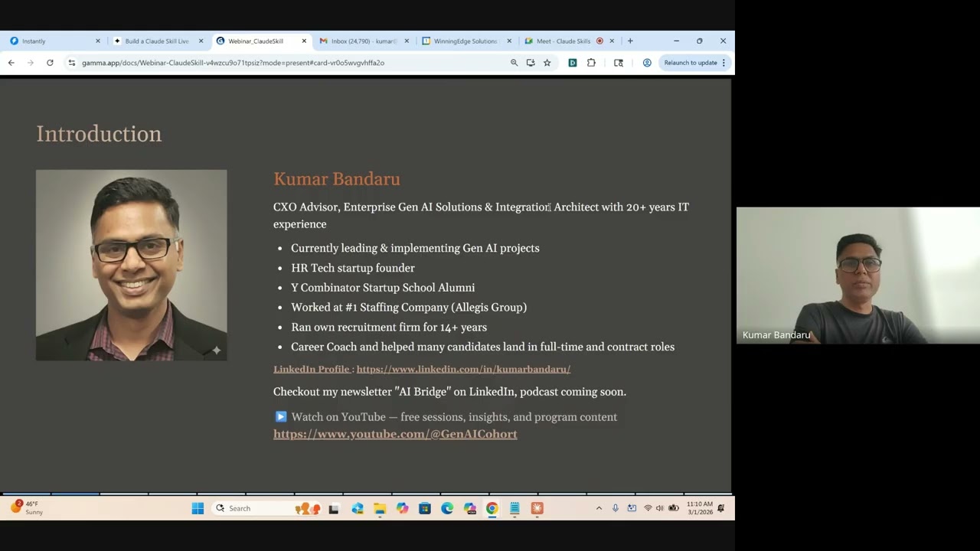Switch to the Gmail Inbox tab
The height and width of the screenshot is (551, 980).
coord(363,41)
